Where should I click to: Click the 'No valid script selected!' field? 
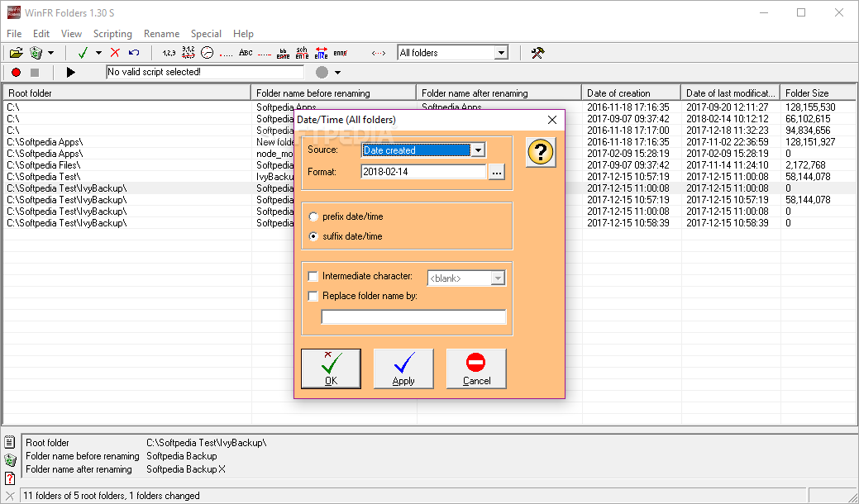pos(205,72)
